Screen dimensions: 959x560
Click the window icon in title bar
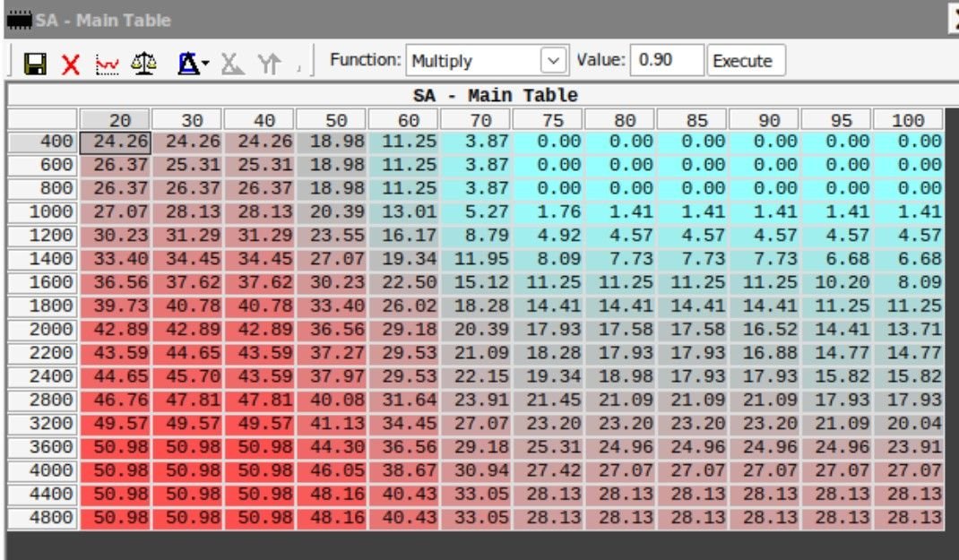click(x=19, y=19)
